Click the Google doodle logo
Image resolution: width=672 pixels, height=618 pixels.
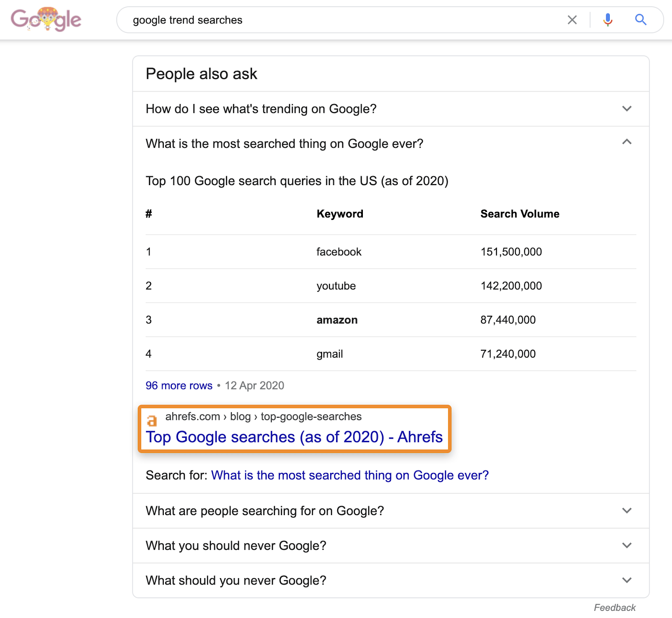point(46,19)
